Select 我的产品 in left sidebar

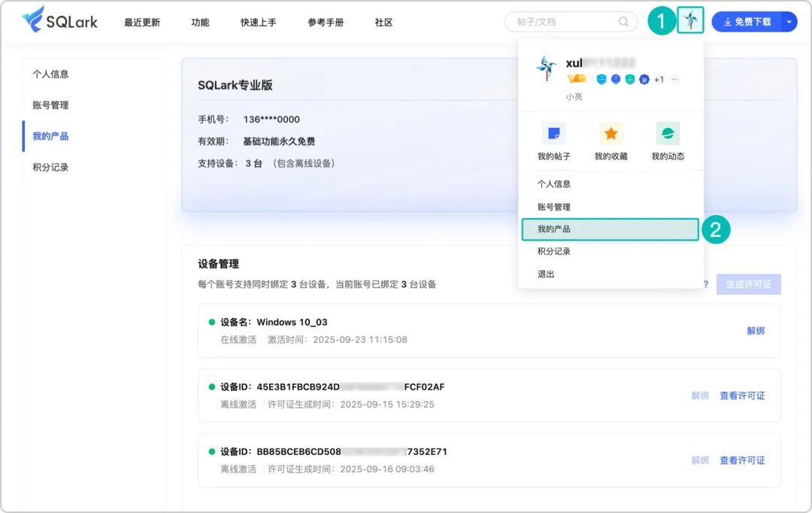(50, 136)
